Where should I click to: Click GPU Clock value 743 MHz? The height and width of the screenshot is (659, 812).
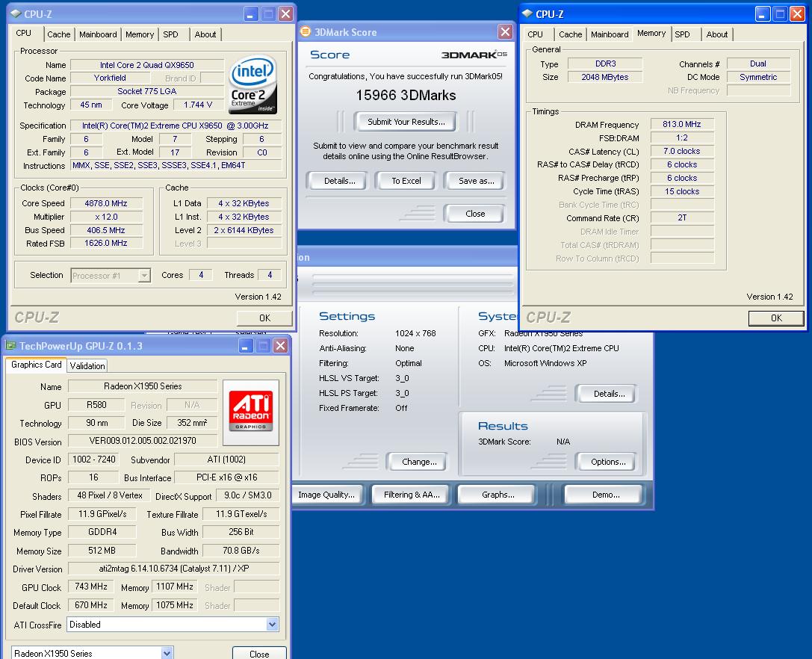[91, 587]
